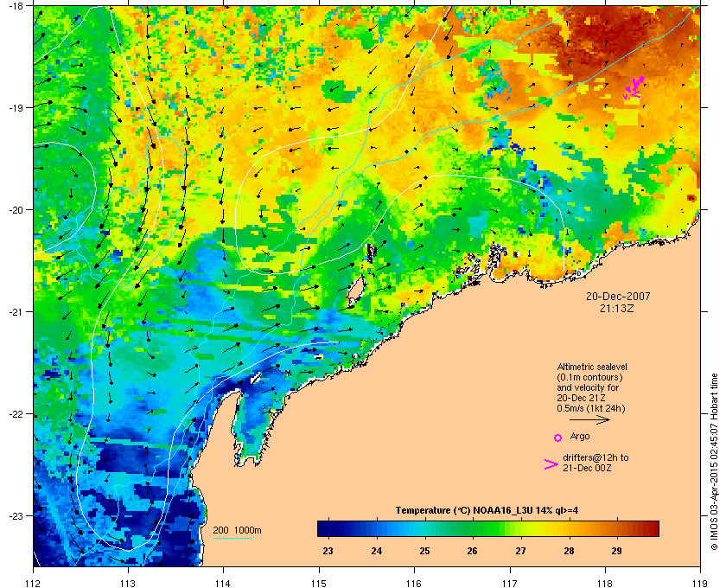Click the temperature color bar at 26

(x=472, y=528)
